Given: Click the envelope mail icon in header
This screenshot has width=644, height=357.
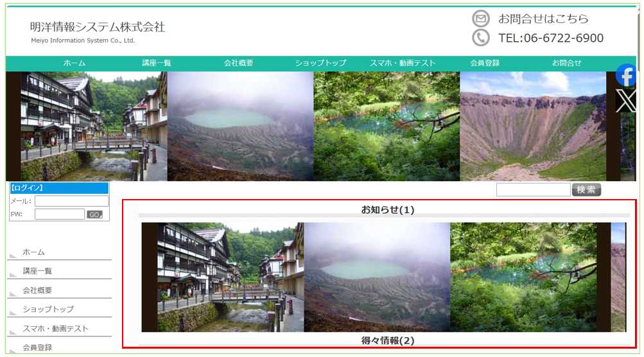Looking at the screenshot, I should [x=480, y=19].
